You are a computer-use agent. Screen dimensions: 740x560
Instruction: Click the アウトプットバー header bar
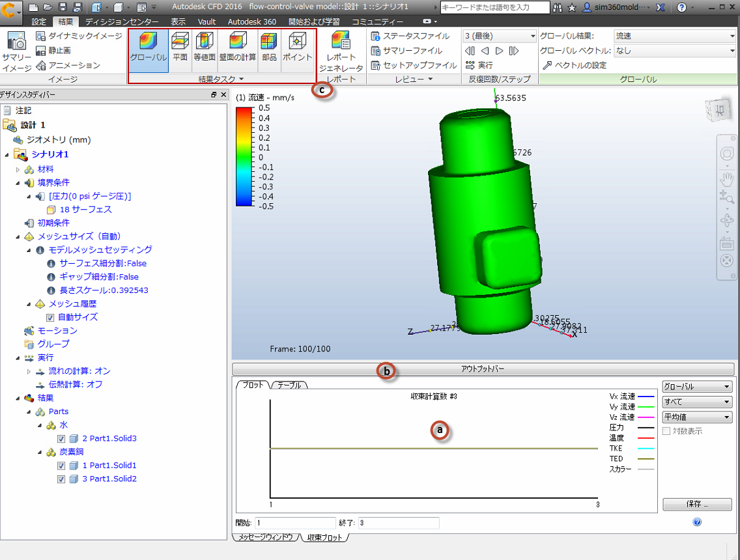point(483,369)
